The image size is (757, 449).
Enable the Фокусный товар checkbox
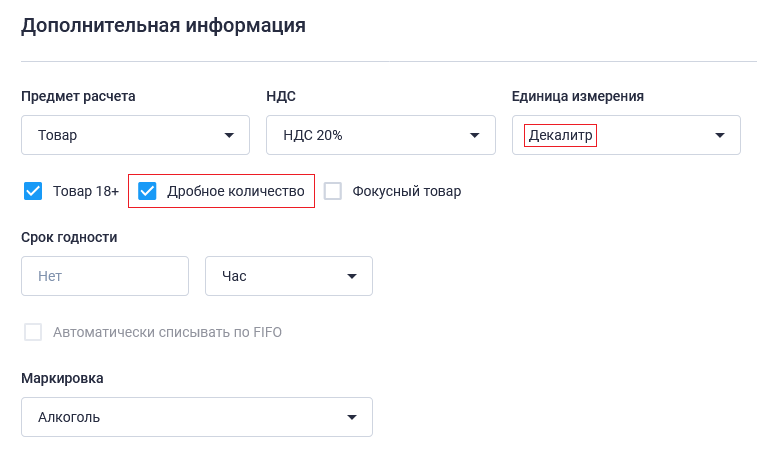coord(333,191)
